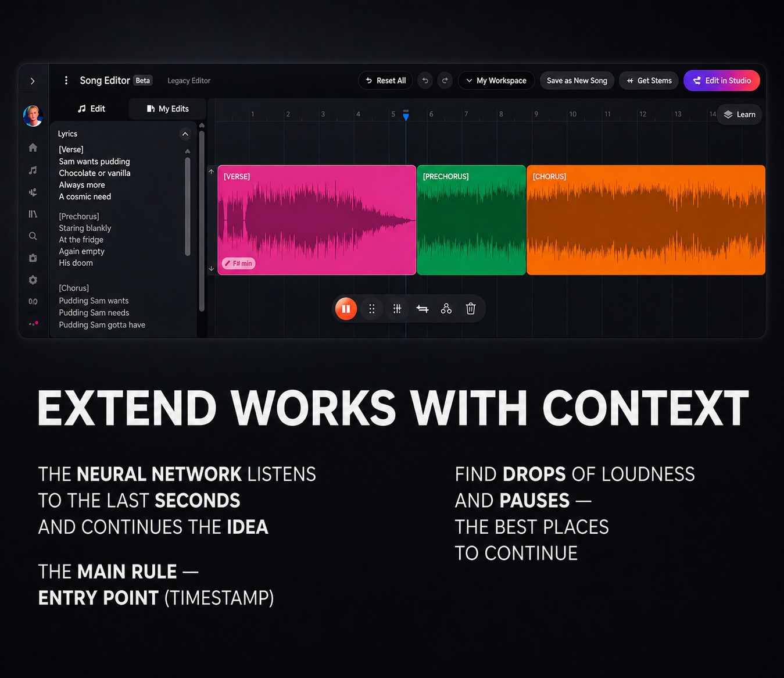
Task: Select the green PRECHORUS clip
Action: tap(471, 220)
